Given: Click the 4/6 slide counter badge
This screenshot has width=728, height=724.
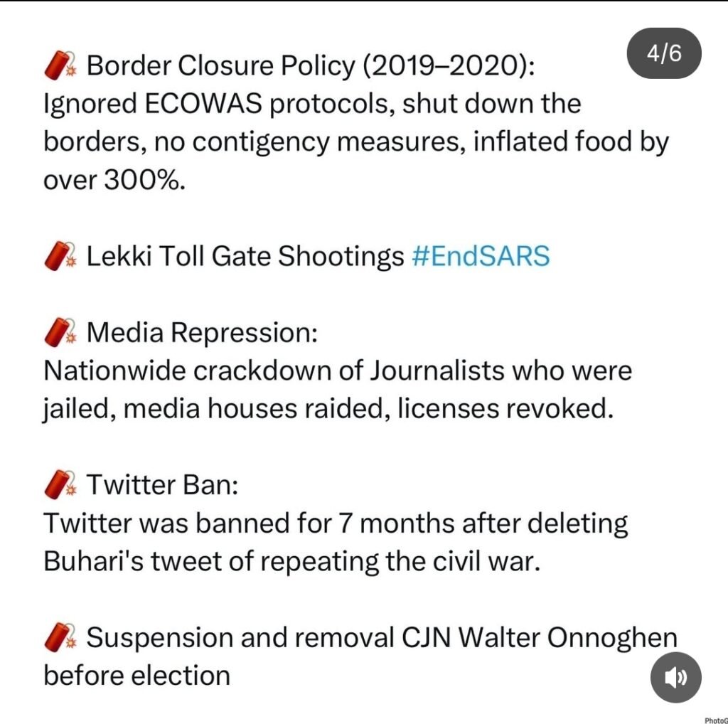Looking at the screenshot, I should (664, 54).
